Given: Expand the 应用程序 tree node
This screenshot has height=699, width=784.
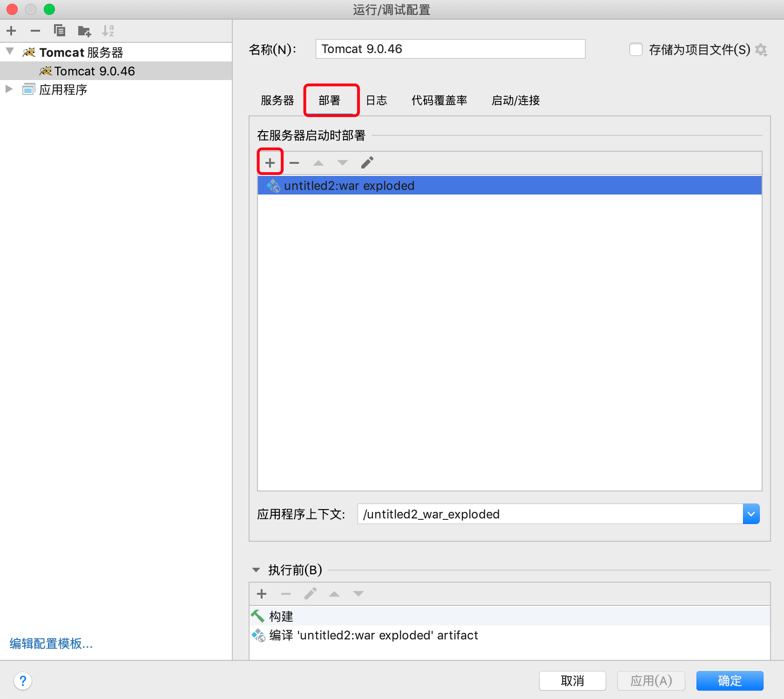Looking at the screenshot, I should click(9, 89).
